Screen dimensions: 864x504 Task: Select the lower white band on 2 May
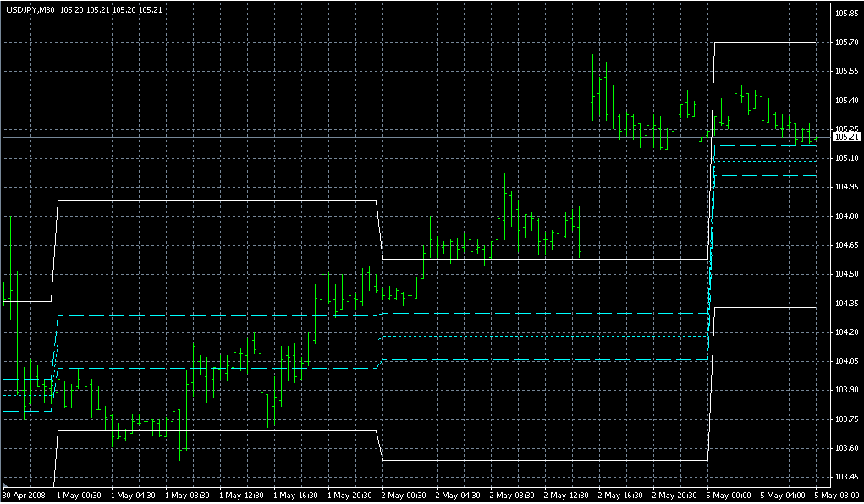point(542,460)
